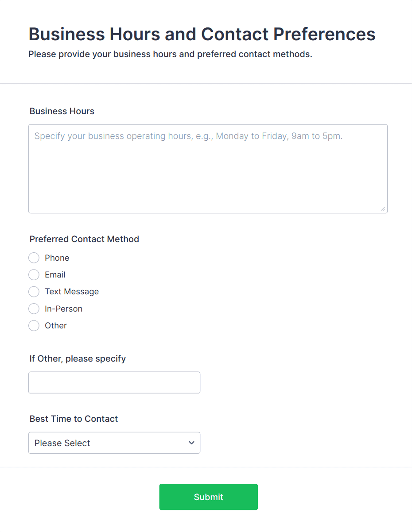Viewport: 412px width, 532px height.
Task: Focus the 'If Other, please specify' field
Action: pyautogui.click(x=114, y=382)
